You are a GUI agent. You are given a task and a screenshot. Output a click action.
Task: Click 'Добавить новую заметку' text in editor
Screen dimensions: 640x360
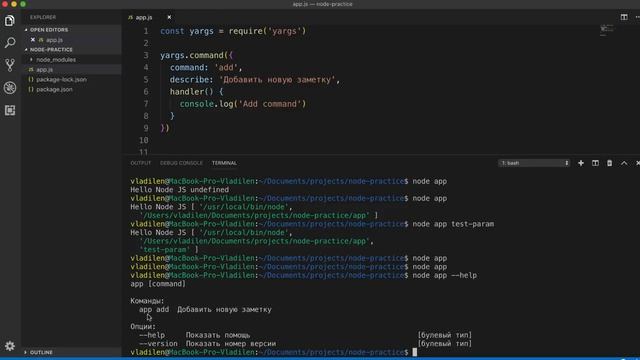coord(277,80)
